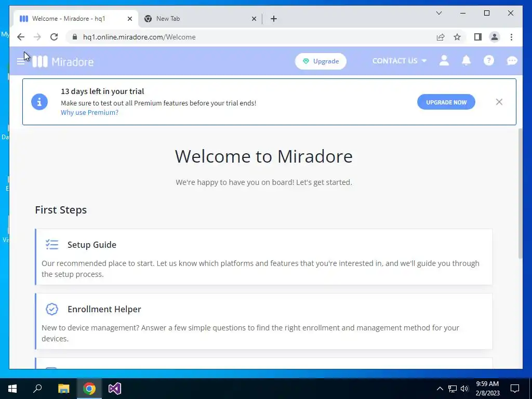Click the taskbar clock showing 9:59 AM
Viewport: 532px width, 399px height.
pos(487,389)
